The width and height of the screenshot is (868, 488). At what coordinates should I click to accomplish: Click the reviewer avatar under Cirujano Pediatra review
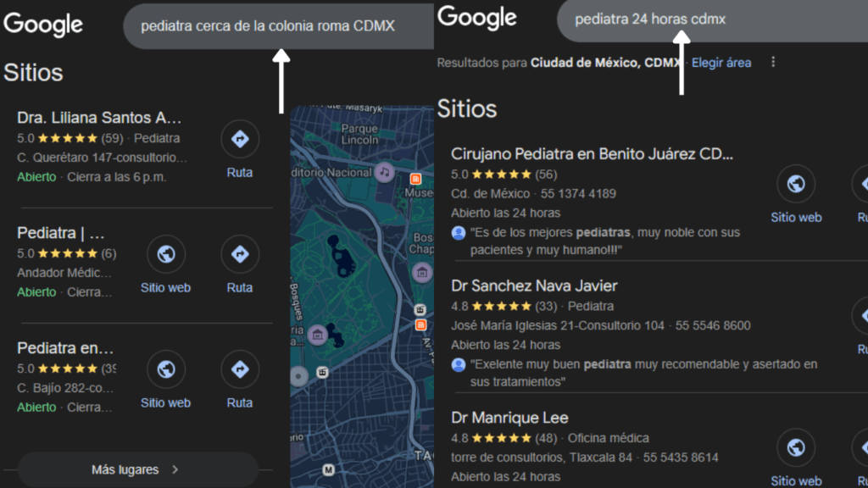459,233
